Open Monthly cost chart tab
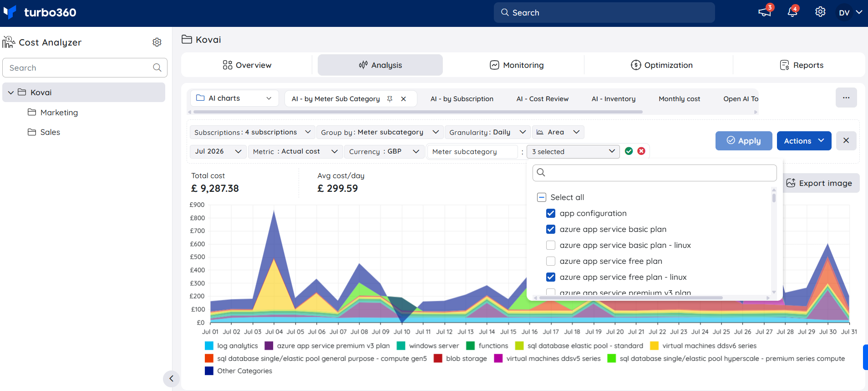868x391 pixels. (x=680, y=99)
